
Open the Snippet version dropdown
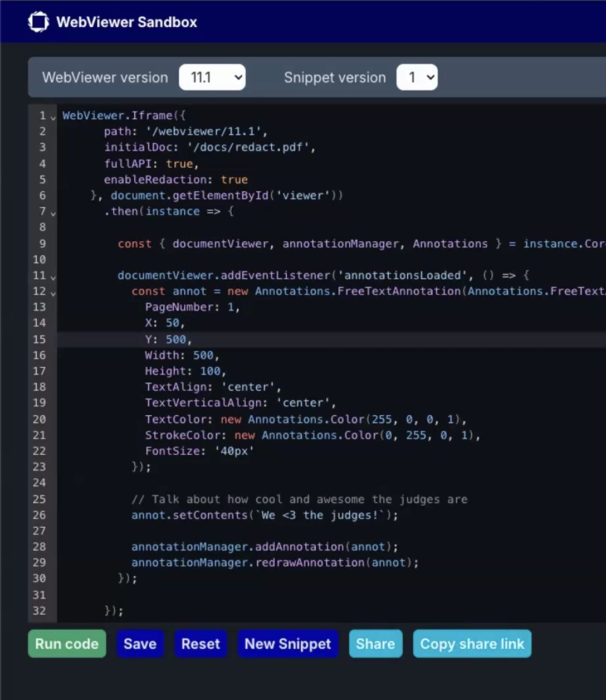pyautogui.click(x=417, y=77)
